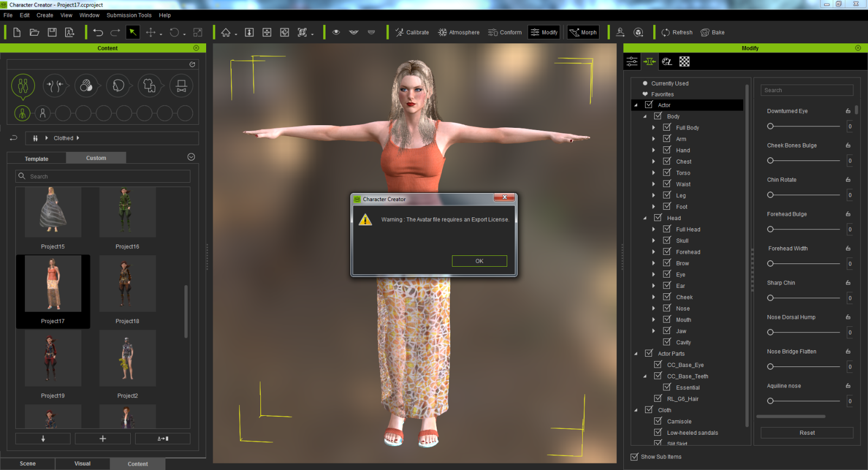The height and width of the screenshot is (470, 868).
Task: Click the lock icon for Sharp Chin
Action: coord(848,283)
